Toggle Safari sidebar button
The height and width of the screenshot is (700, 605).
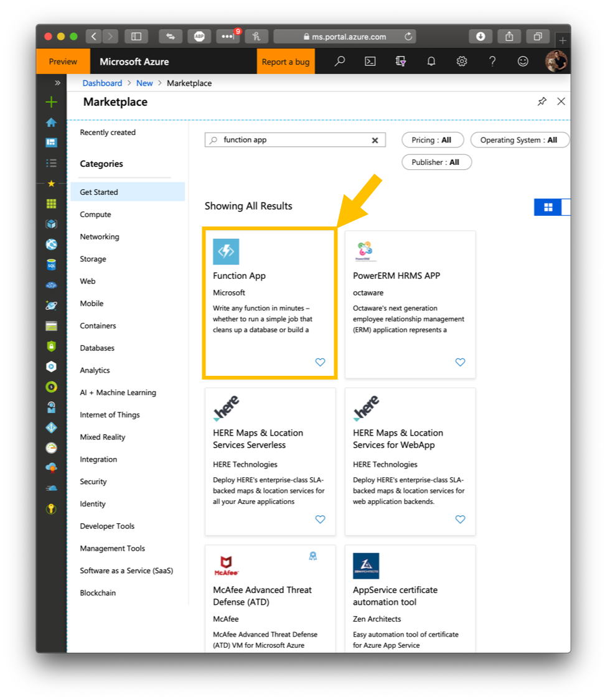tap(136, 37)
